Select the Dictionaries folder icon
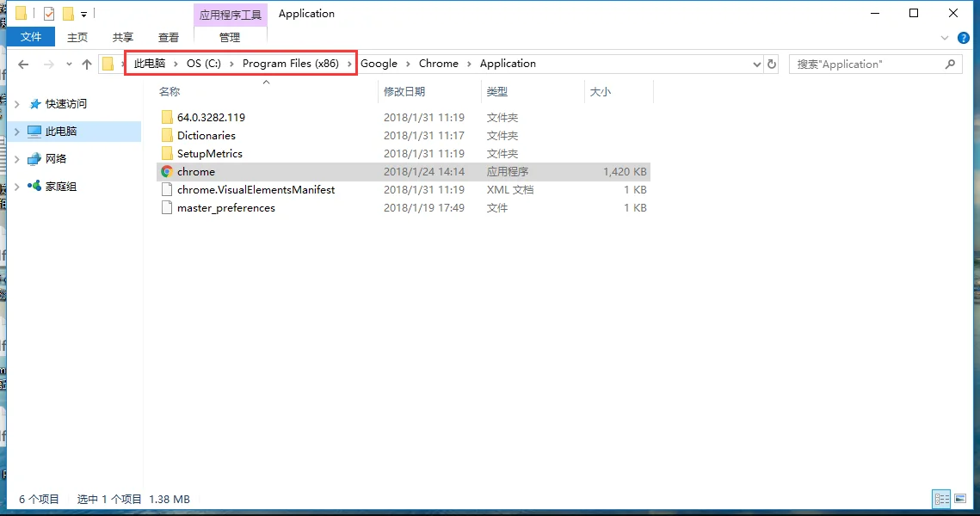 166,135
